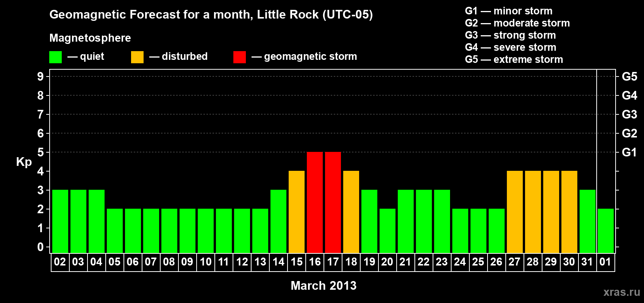
Task: Select the red bar for day 17
Action: coord(333,203)
